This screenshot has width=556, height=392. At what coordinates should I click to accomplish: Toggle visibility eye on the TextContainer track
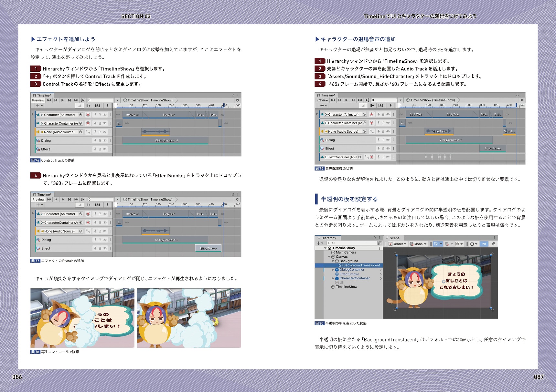coord(388,157)
